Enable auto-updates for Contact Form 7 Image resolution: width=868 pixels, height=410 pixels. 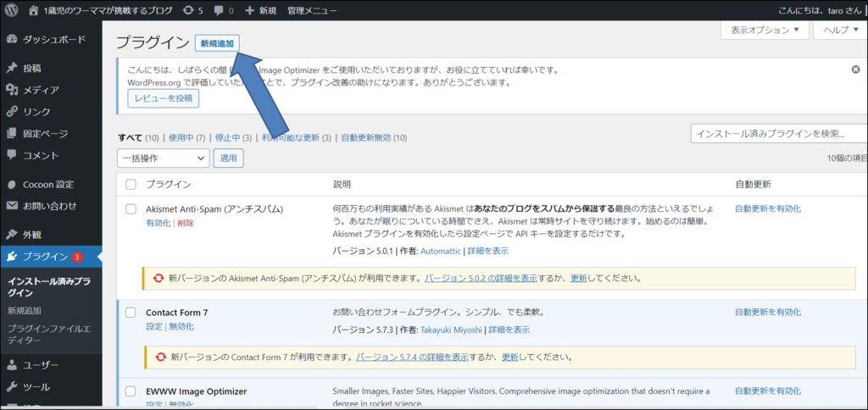(x=768, y=312)
